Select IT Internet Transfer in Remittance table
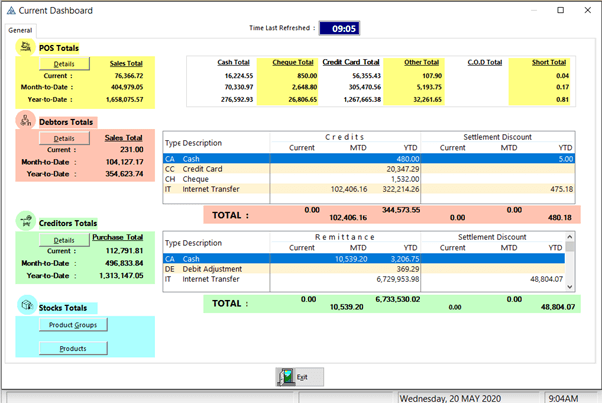Image resolution: width=602 pixels, height=403 pixels. click(364, 279)
